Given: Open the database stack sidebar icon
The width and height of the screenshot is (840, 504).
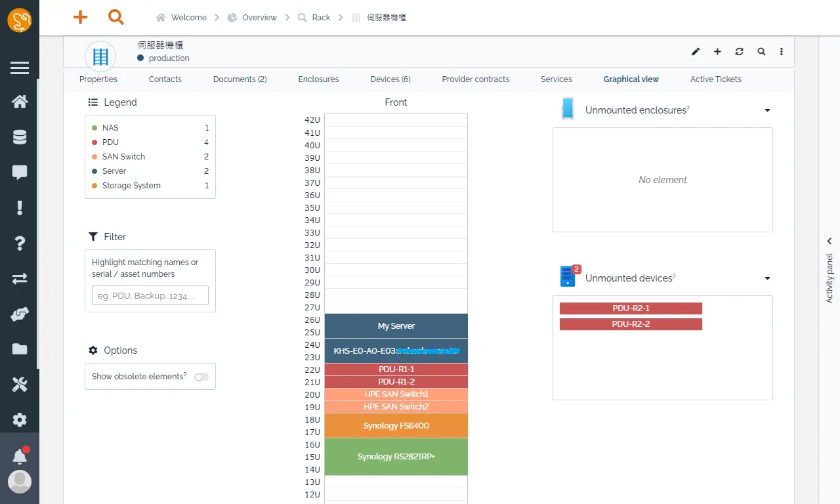Looking at the screenshot, I should [20, 137].
